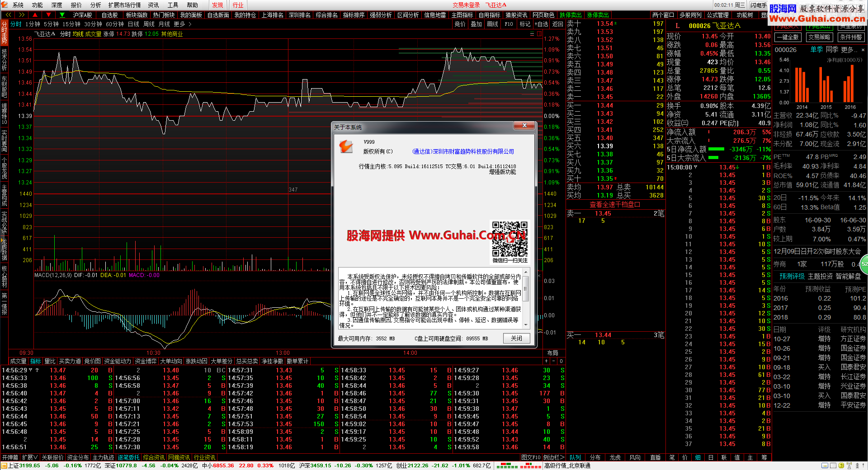Screen dimensions: 868x470
Task: Click the +自选 button
Action: [541, 24]
